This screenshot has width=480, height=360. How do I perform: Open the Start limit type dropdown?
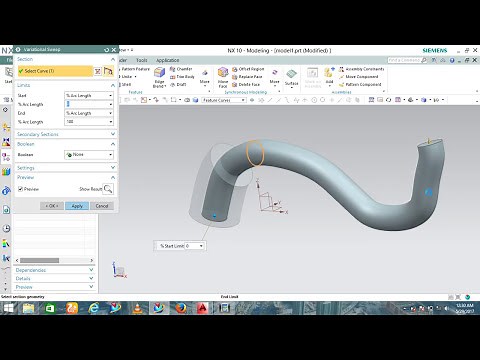pyautogui.click(x=111, y=96)
